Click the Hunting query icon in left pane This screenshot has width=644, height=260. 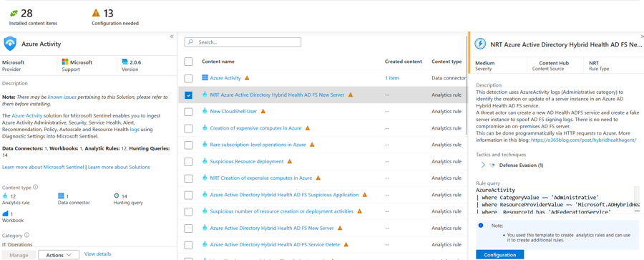(117, 196)
